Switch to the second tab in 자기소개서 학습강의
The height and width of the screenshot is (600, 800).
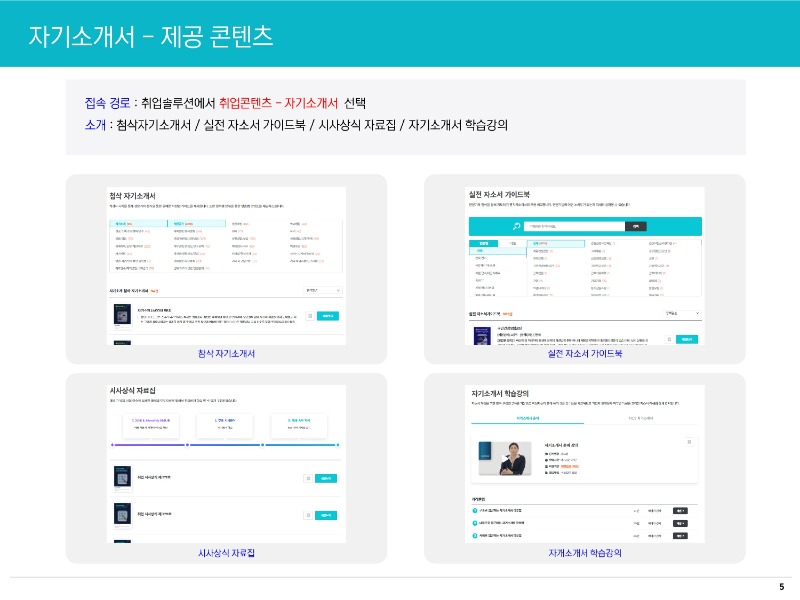(x=640, y=418)
